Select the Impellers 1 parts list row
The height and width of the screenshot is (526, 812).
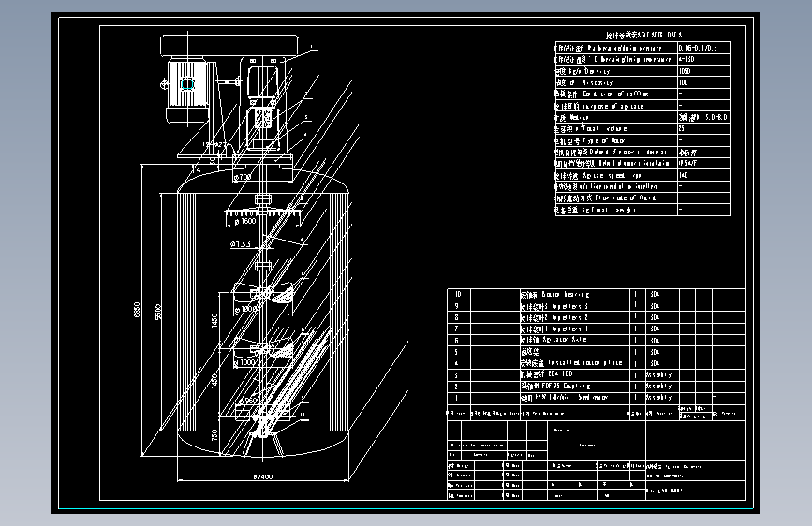click(596, 329)
